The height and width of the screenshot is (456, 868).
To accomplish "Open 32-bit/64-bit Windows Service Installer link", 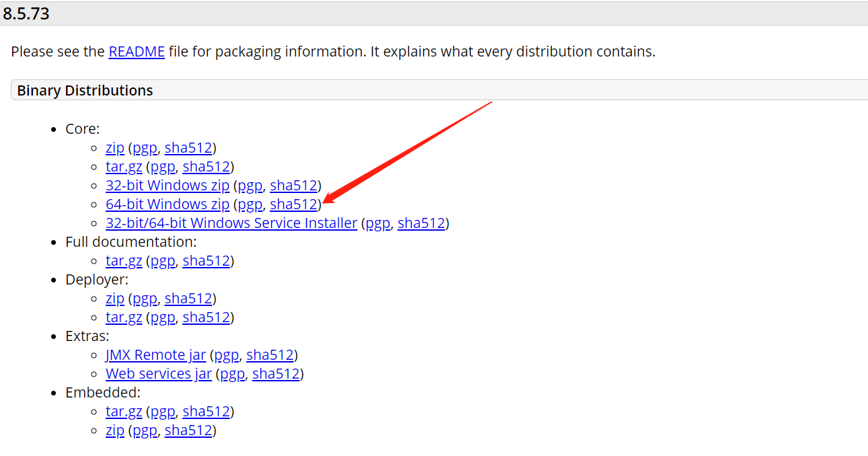I will [x=231, y=223].
